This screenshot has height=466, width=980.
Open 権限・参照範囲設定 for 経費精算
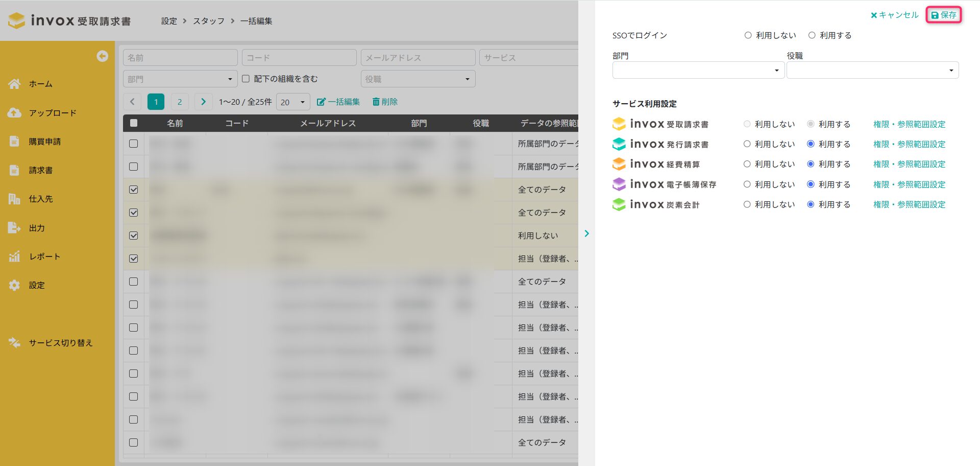909,164
